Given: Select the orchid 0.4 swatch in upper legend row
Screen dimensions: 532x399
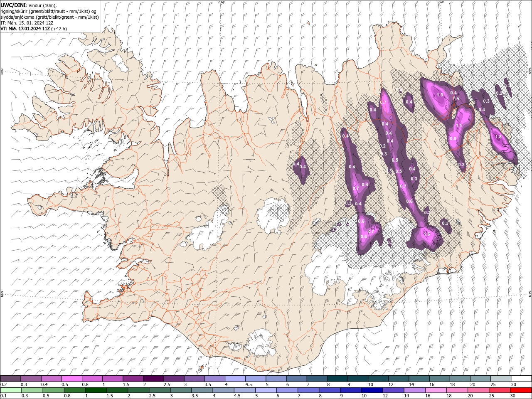Looking at the screenshot, I should coord(51,379).
